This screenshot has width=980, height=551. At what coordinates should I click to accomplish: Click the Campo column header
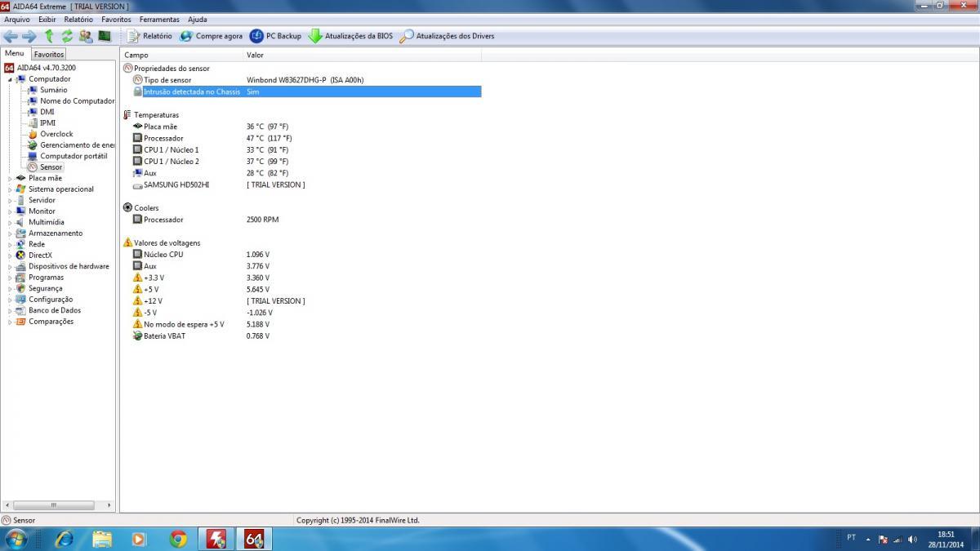(x=181, y=55)
